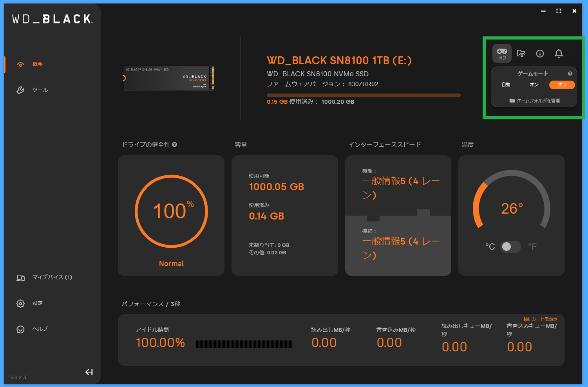Set Game Mode to オフ
Viewport: 588px width, 387px height.
click(562, 85)
